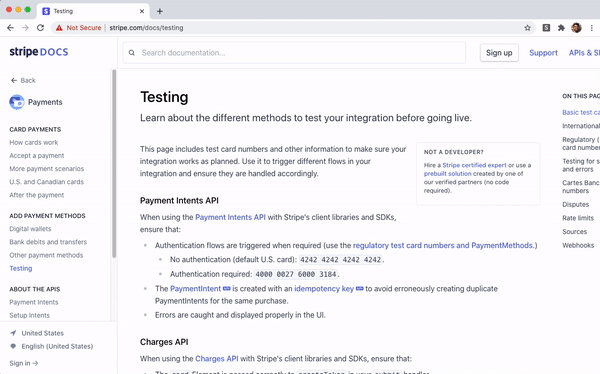
Task: Open regulatory test card numbers and PaymentMethods link
Action: (x=443, y=245)
